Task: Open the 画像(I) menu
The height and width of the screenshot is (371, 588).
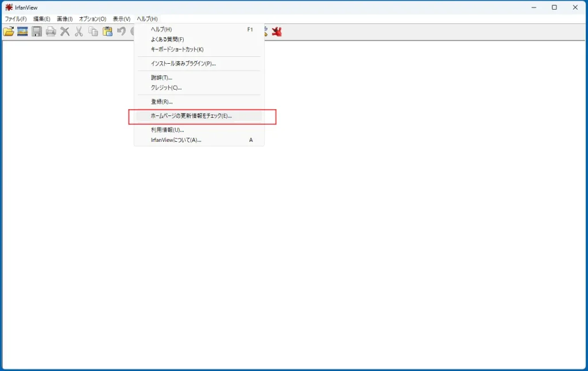Action: 64,19
